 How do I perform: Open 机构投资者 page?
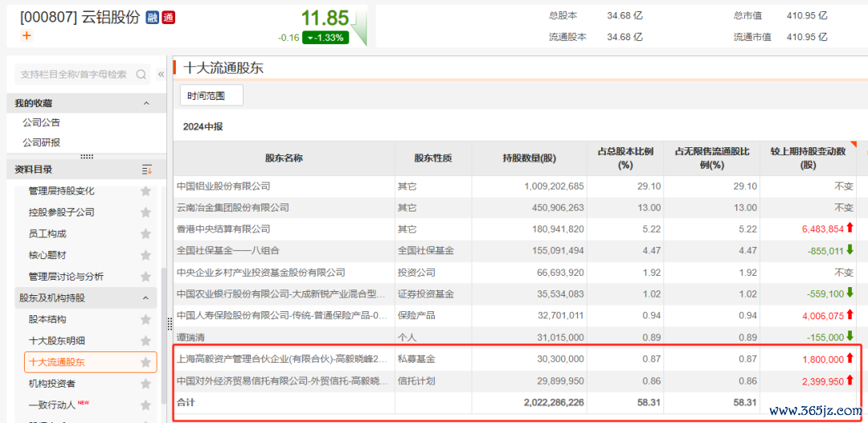pos(52,384)
